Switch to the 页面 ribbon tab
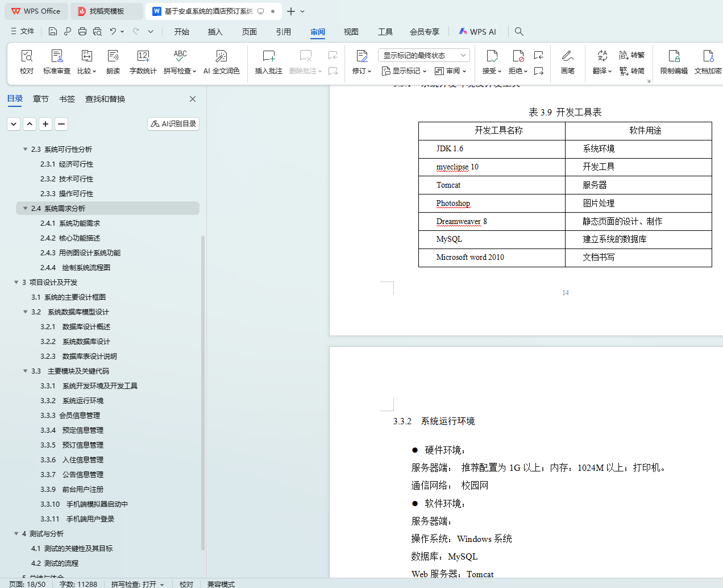 (x=250, y=32)
